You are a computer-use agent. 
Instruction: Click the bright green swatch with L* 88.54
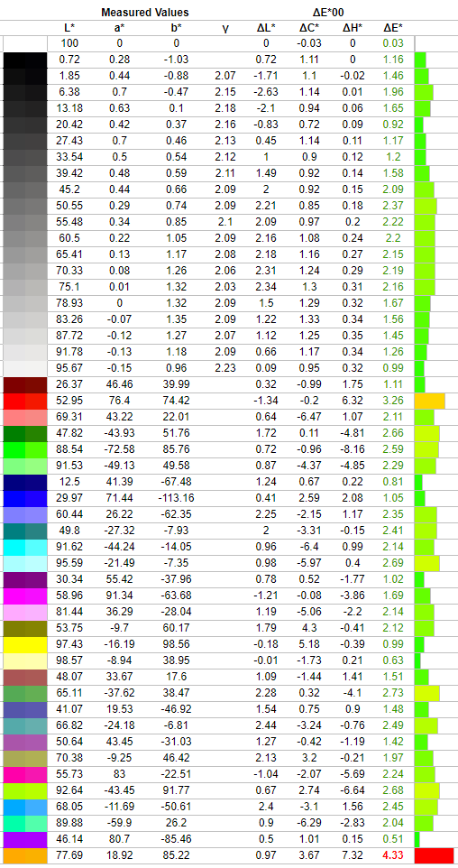(x=25, y=449)
